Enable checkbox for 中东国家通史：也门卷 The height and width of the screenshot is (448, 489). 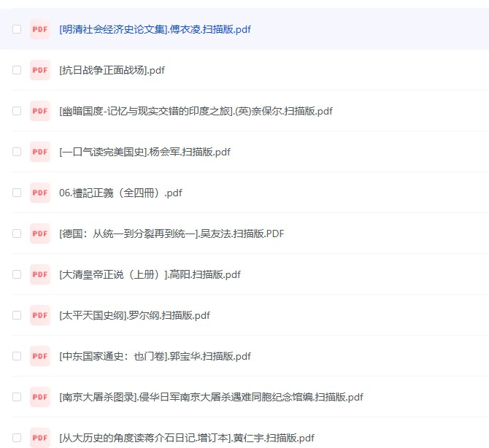click(x=17, y=356)
